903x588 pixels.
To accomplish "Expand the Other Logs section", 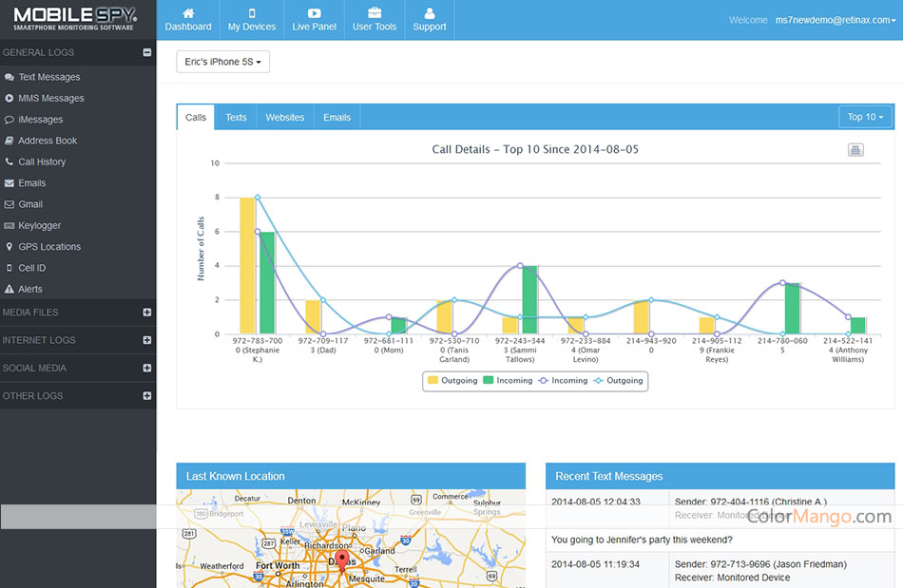I will 146,396.
